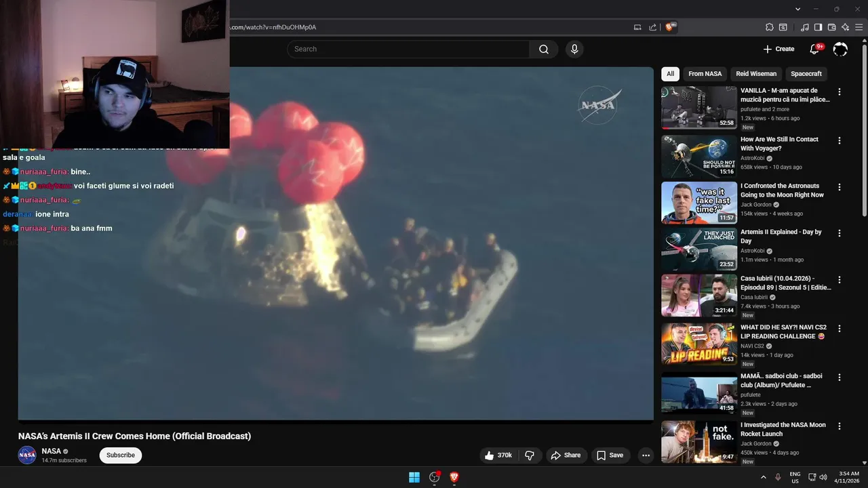This screenshot has width=868, height=488.
Task: Open YouTube notifications bell
Action: coord(815,49)
